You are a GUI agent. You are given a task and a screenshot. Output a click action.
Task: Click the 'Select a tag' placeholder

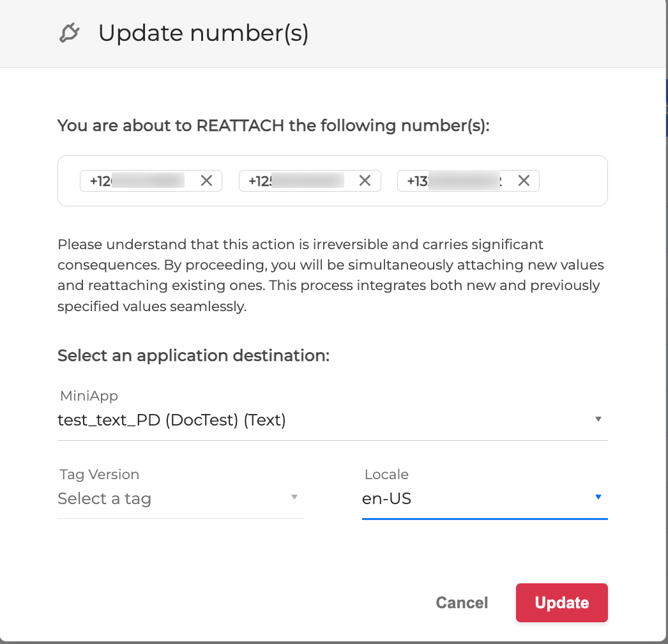(104, 498)
